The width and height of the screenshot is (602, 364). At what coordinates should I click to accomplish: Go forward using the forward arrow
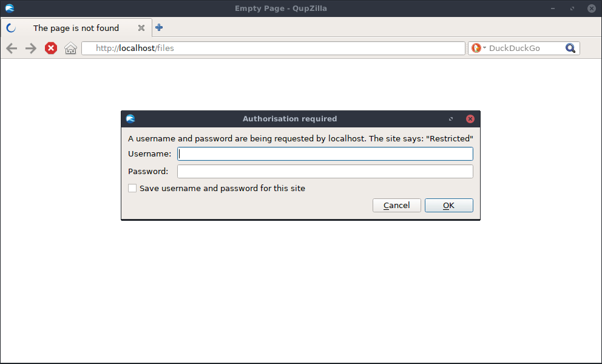coord(31,48)
